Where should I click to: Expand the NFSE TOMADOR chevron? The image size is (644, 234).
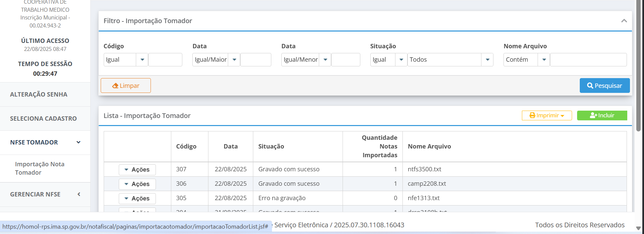click(79, 142)
